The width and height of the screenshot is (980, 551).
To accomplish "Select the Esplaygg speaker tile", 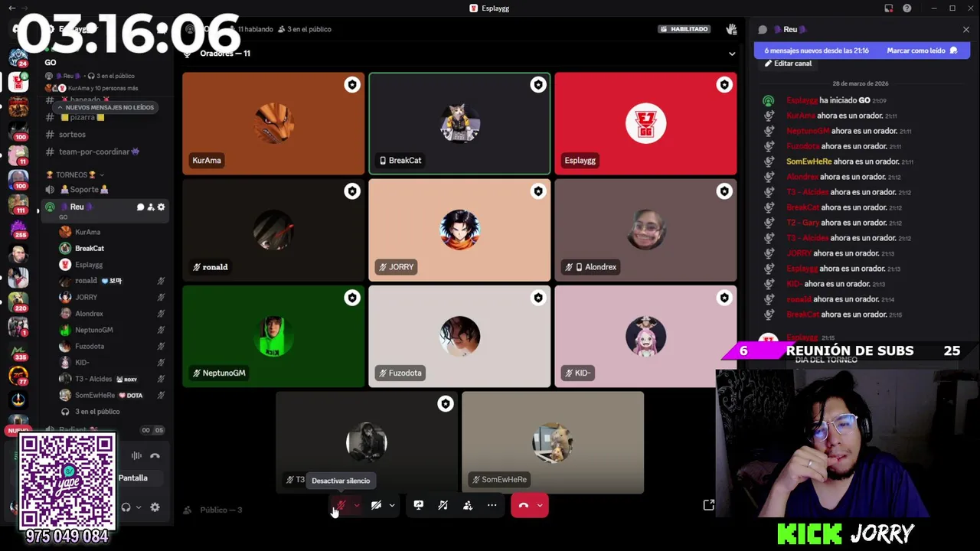I will [x=645, y=123].
